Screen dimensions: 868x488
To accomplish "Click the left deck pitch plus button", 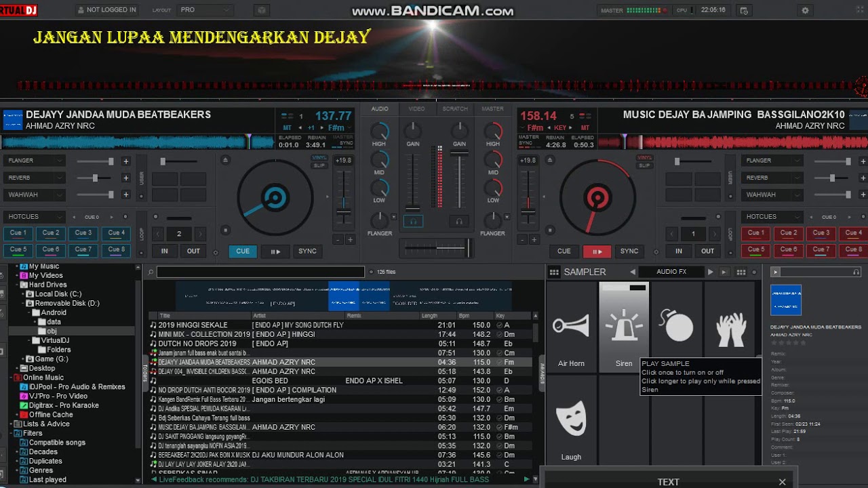I will click(351, 239).
